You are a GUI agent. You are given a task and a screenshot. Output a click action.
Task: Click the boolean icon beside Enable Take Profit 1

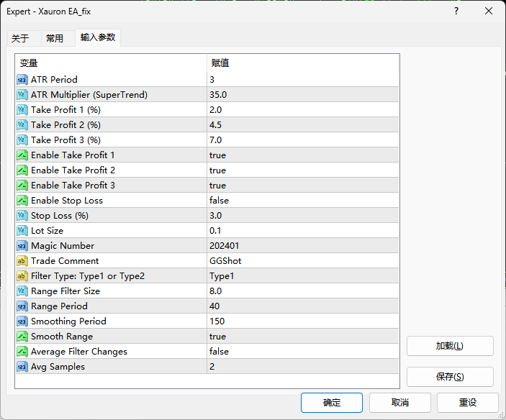click(x=22, y=155)
